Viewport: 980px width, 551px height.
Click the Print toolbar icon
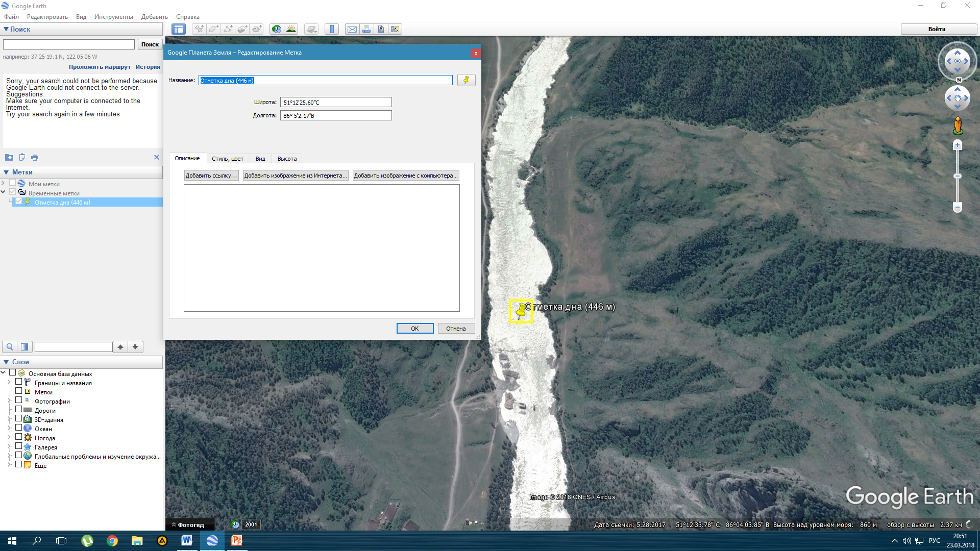366,29
